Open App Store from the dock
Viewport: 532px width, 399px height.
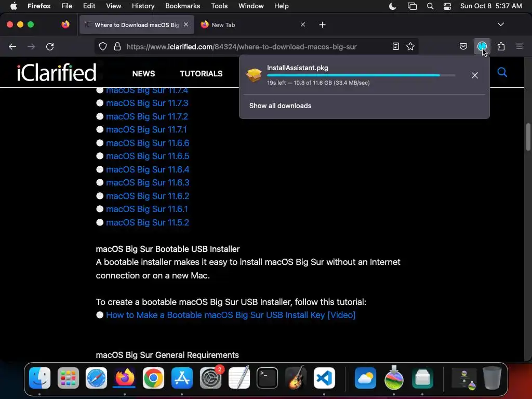click(182, 378)
